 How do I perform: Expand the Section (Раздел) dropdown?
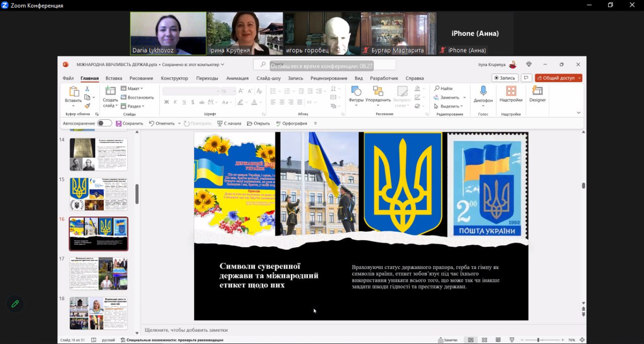pos(133,106)
